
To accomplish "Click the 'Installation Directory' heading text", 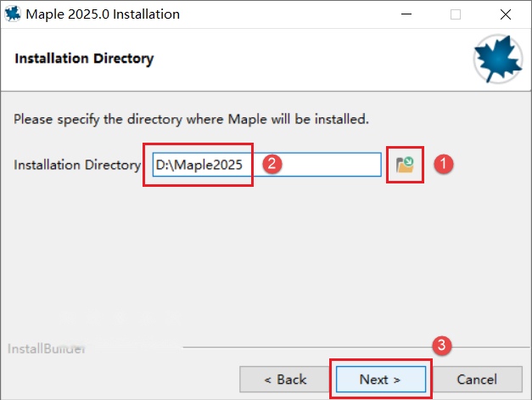I will [84, 59].
